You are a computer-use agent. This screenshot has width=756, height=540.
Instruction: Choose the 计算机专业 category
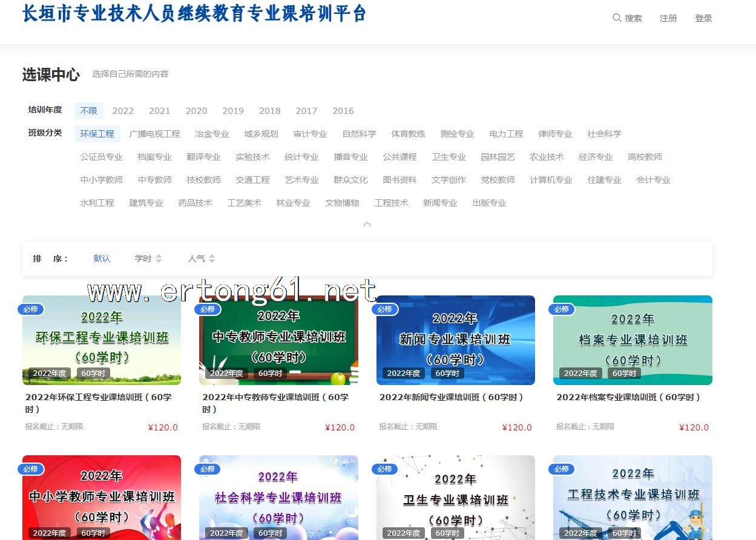pyautogui.click(x=551, y=180)
